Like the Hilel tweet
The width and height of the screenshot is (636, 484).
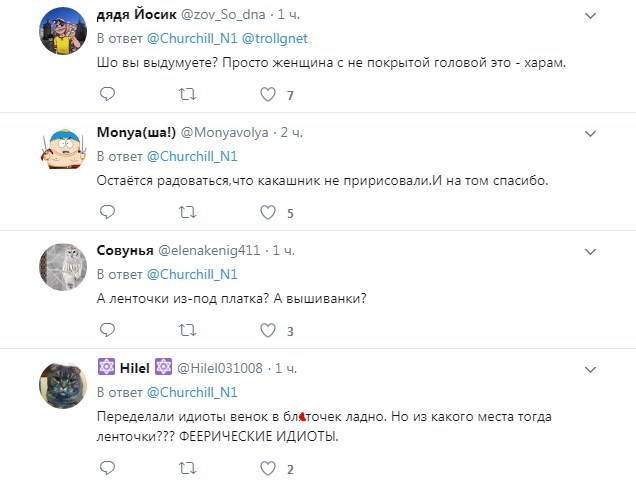[x=267, y=468]
